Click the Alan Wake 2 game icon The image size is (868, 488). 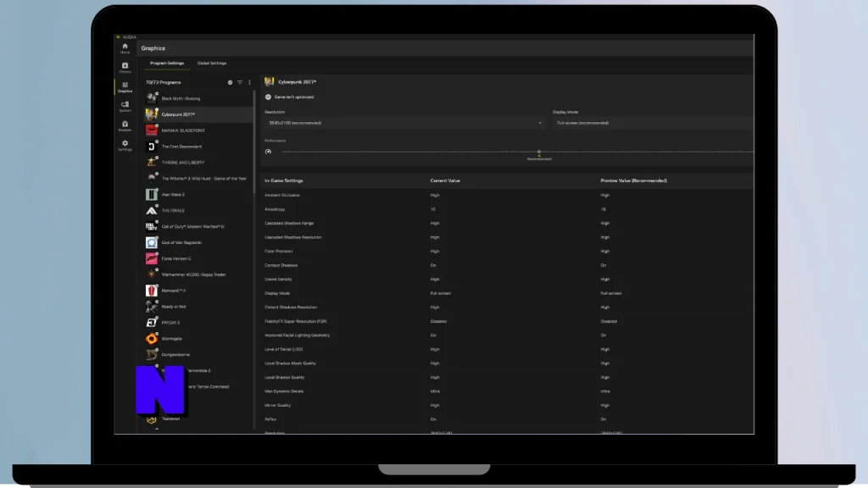coord(151,195)
